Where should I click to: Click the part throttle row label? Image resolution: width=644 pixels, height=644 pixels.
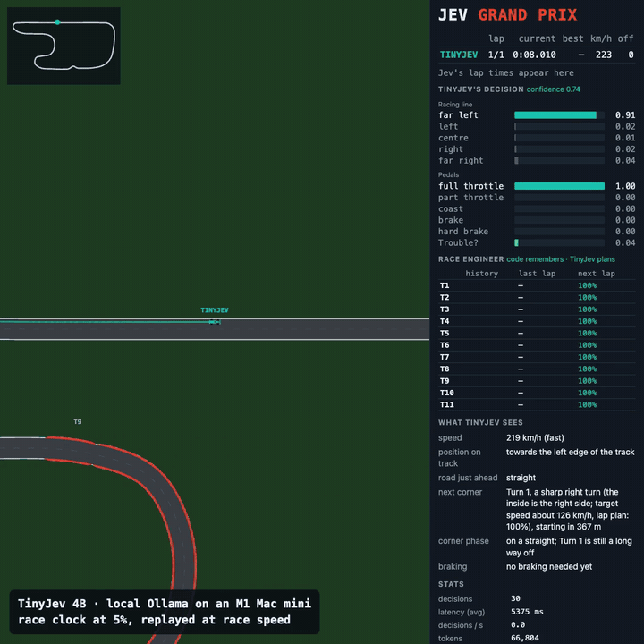pos(470,198)
